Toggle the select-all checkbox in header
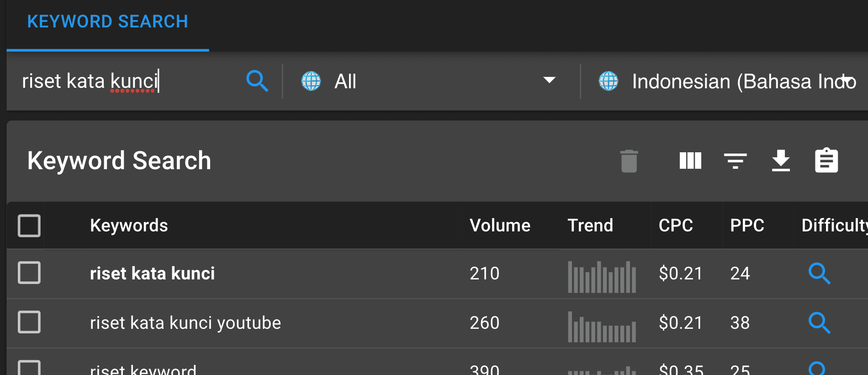Viewport: 868px width, 375px height. [29, 225]
